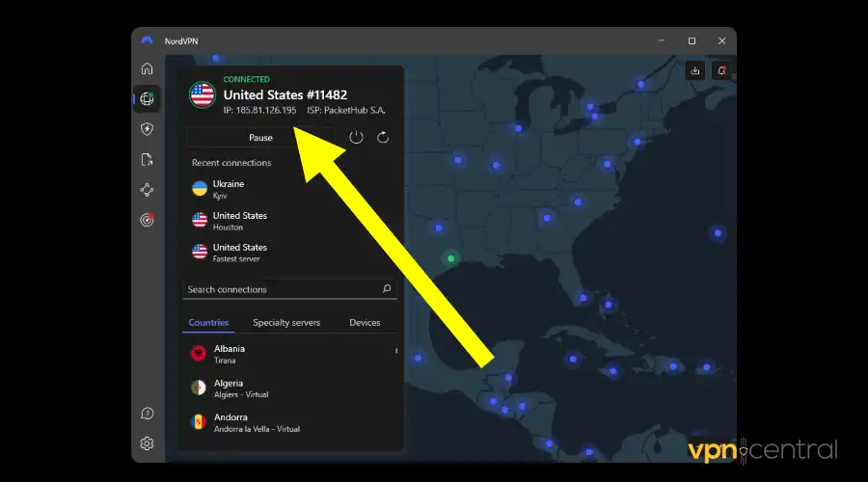Click the green connected server dot on map

[x=450, y=258]
